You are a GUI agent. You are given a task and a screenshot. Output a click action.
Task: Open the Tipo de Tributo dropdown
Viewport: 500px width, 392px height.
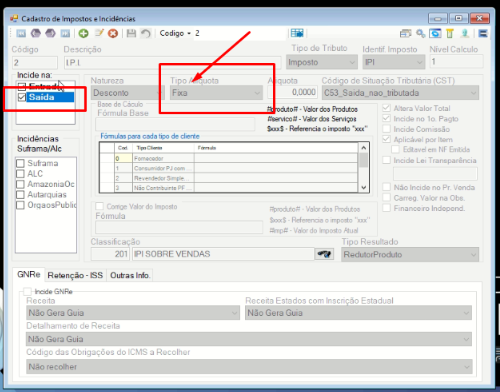click(x=322, y=62)
